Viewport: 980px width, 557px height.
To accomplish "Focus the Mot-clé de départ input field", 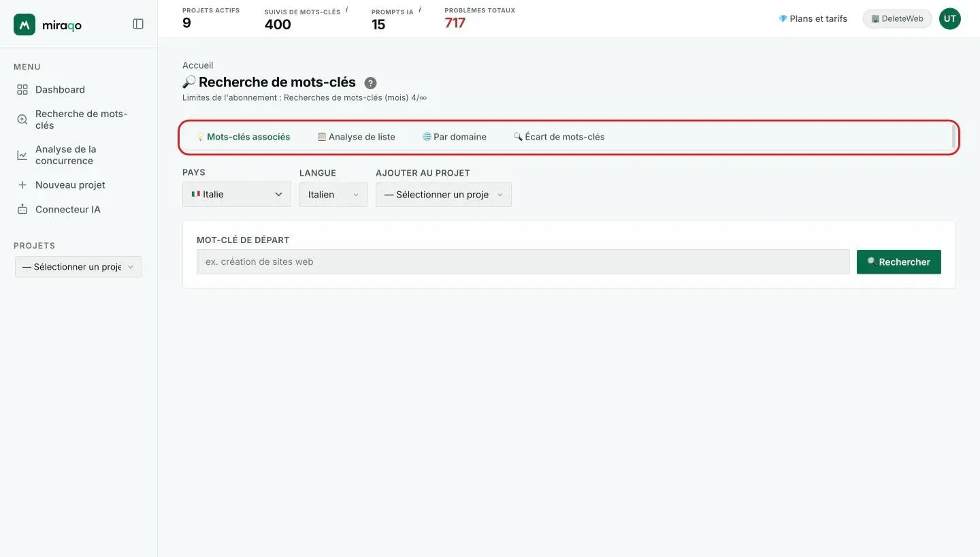I will (523, 262).
